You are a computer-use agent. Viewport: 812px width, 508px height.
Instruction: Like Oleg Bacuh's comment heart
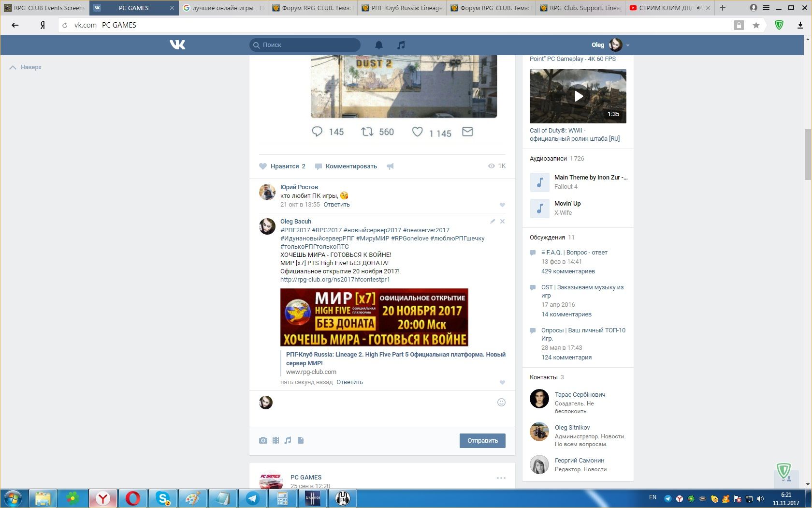(x=502, y=382)
